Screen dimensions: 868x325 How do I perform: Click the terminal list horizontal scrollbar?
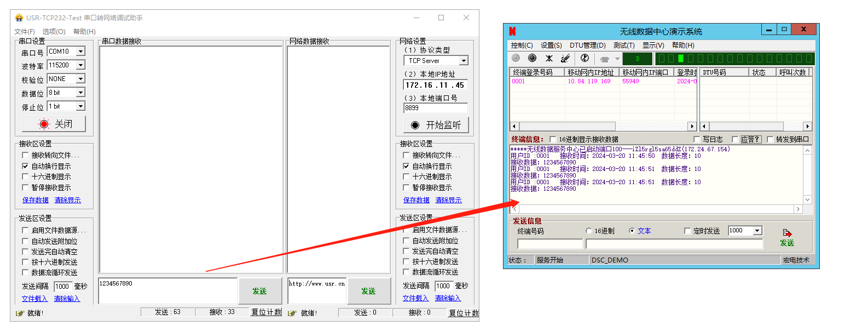point(602,126)
